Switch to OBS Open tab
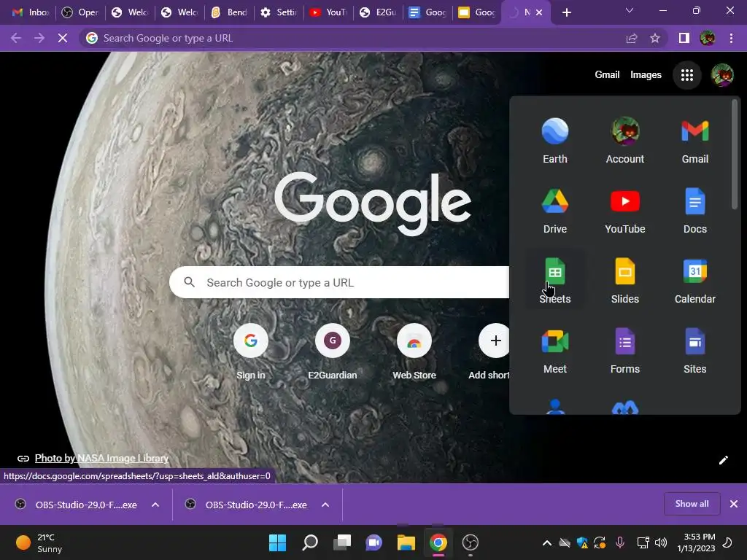This screenshot has height=560, width=747. pos(80,12)
